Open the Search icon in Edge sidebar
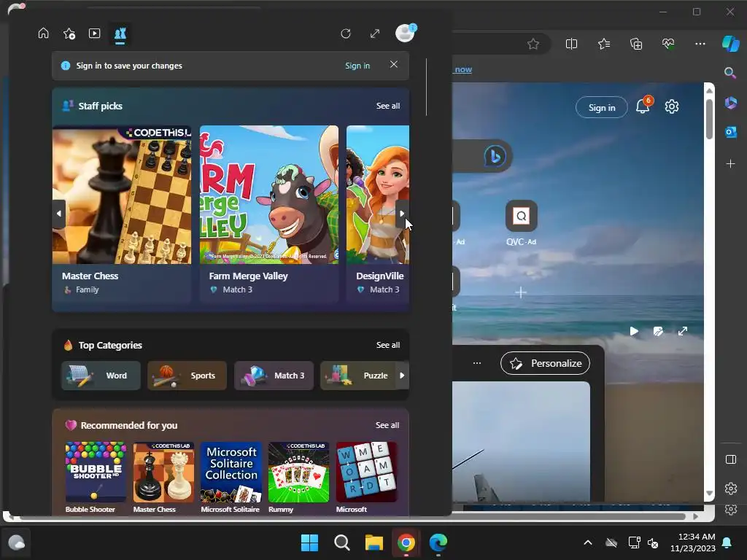 click(729, 73)
